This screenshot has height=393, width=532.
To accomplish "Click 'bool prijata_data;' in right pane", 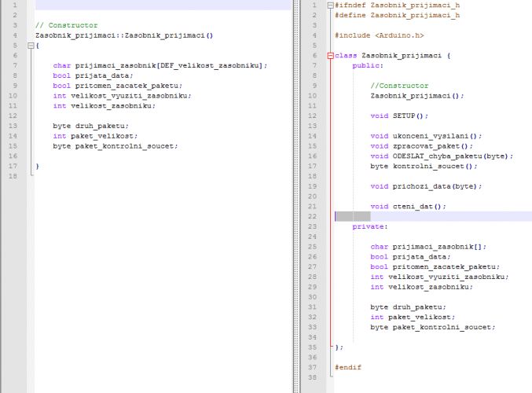I will click(x=410, y=256).
